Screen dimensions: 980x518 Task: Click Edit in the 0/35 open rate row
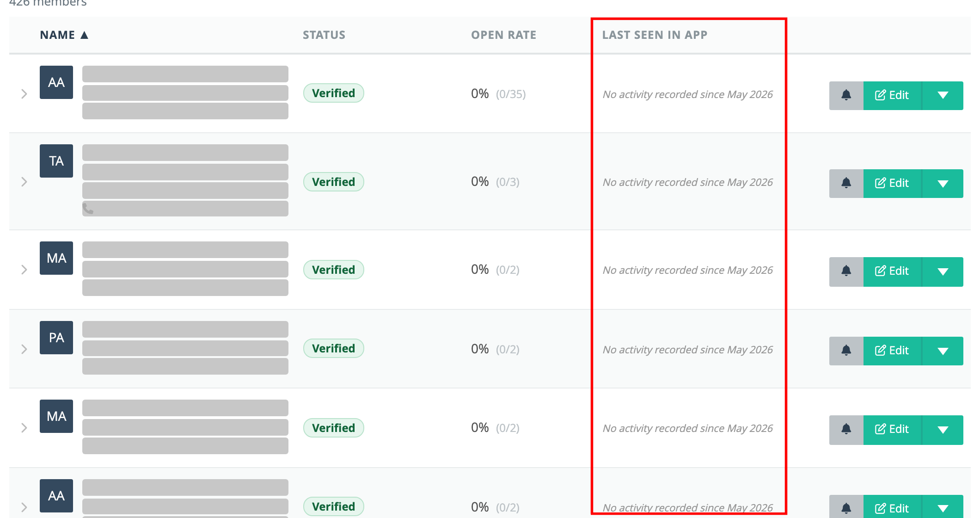tap(892, 95)
